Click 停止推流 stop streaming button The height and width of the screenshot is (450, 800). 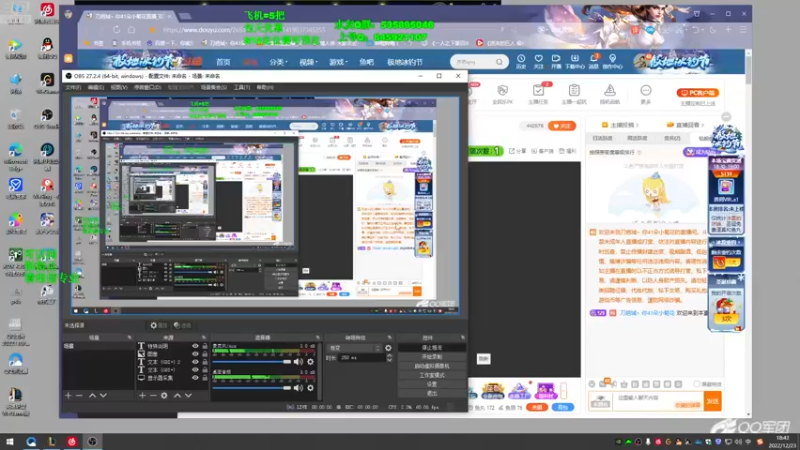(x=432, y=347)
